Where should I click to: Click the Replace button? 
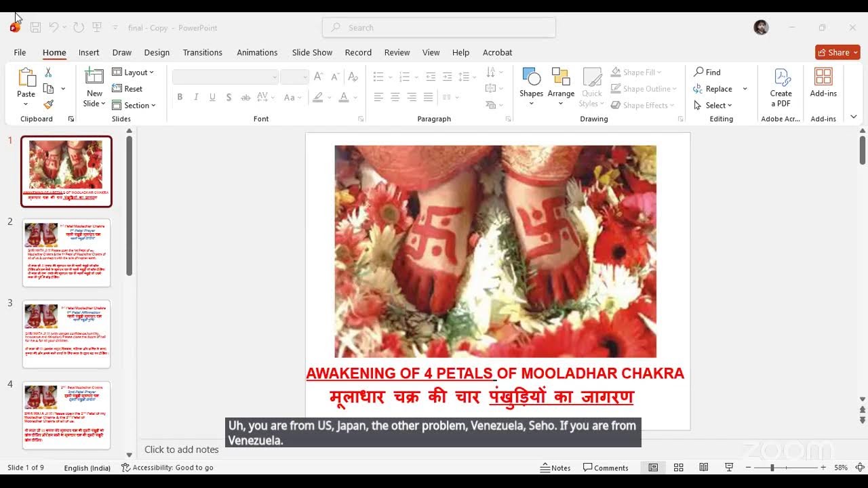point(713,89)
